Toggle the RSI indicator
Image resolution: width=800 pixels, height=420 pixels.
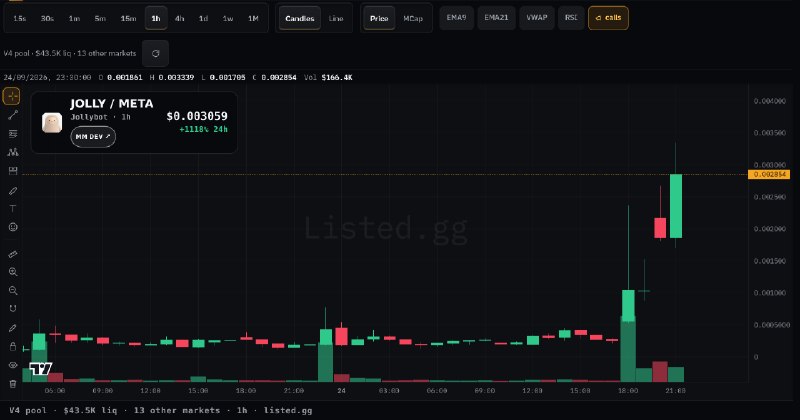(x=571, y=18)
